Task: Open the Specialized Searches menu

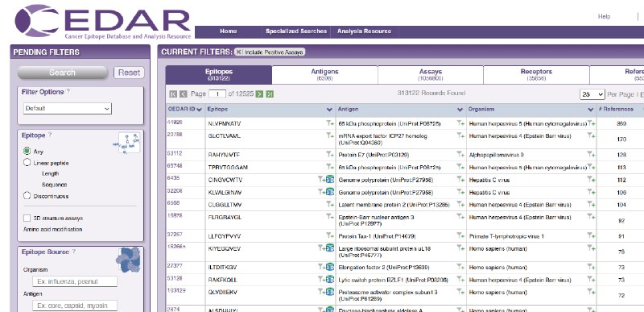Action: pos(296,31)
